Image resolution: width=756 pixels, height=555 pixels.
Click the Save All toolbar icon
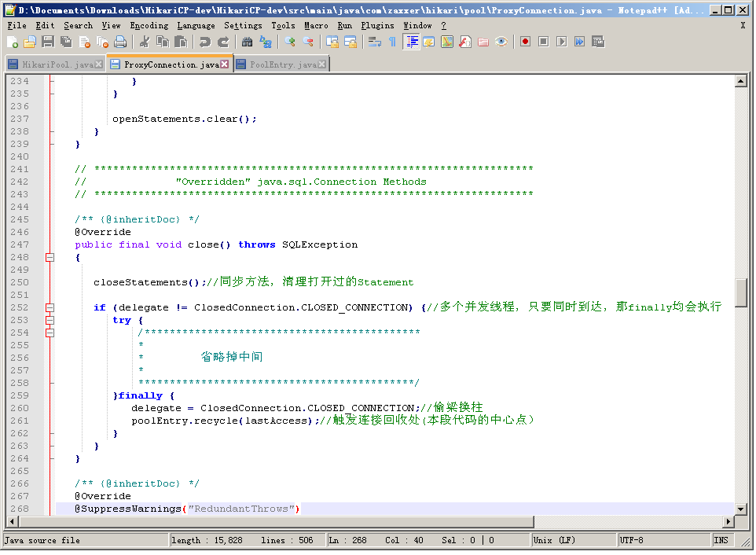coord(66,42)
